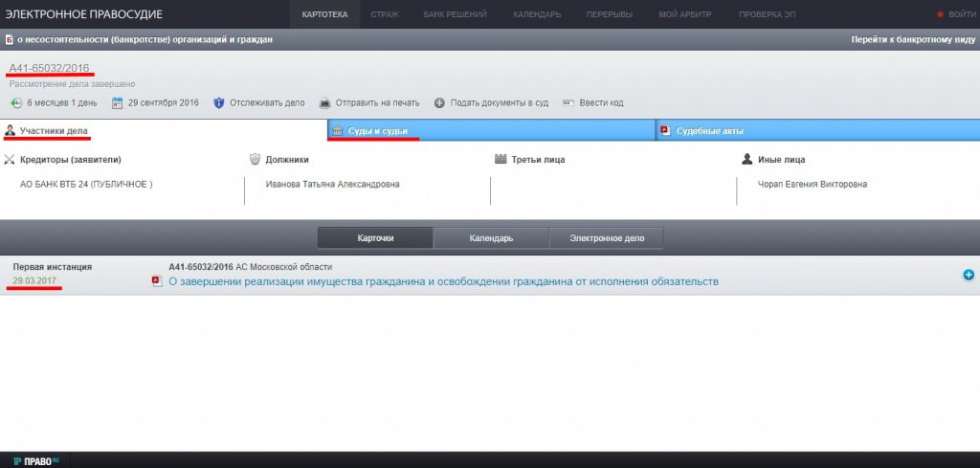Click the bankruptcy category icon in the header

tap(8, 40)
